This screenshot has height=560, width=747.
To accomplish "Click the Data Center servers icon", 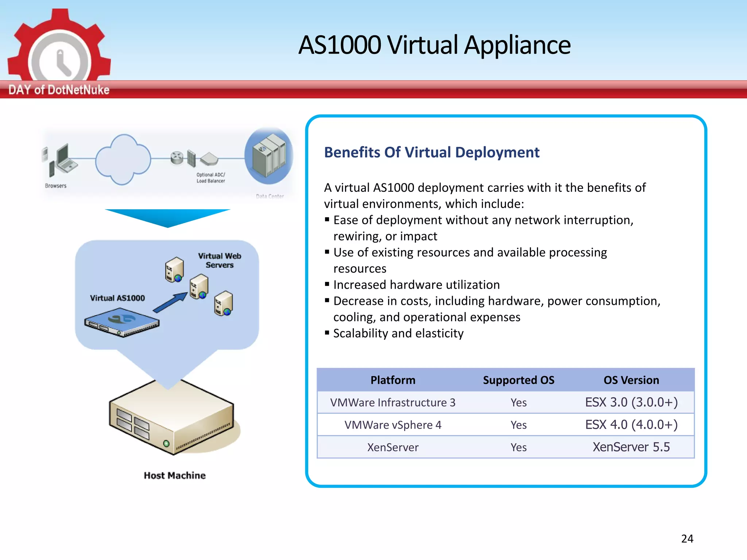I will tap(269, 156).
